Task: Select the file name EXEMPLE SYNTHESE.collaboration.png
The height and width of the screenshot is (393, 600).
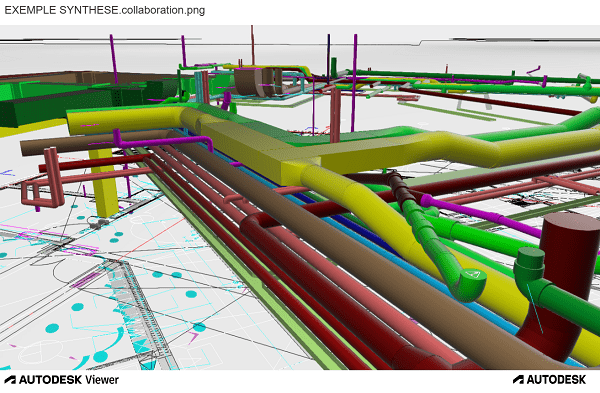Action: [x=105, y=10]
